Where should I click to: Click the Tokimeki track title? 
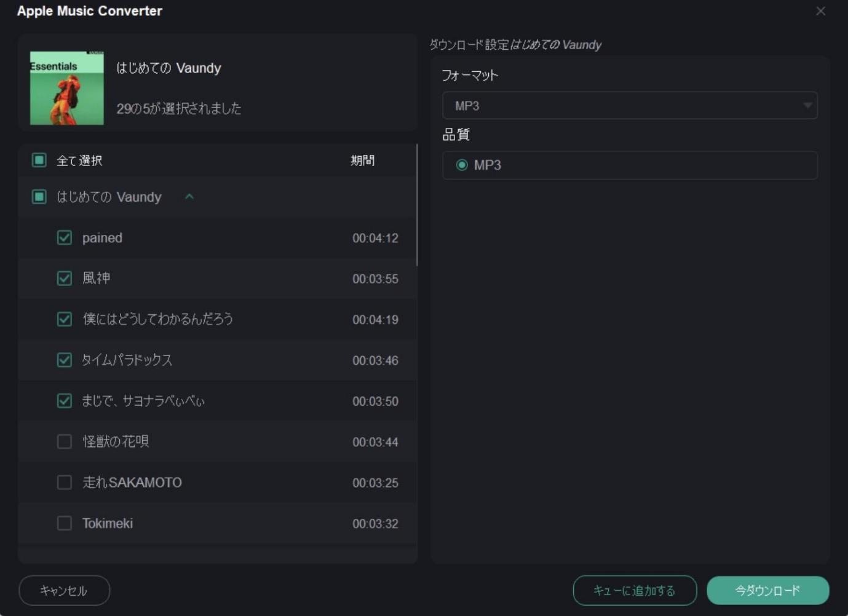pyautogui.click(x=108, y=523)
